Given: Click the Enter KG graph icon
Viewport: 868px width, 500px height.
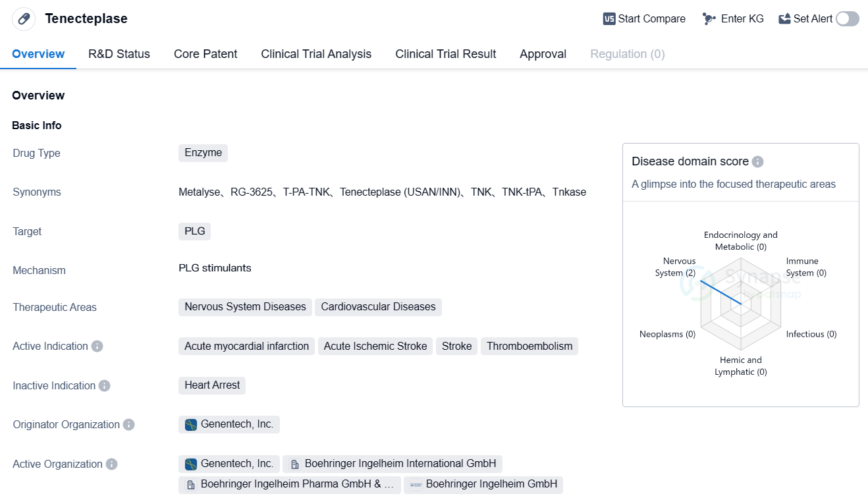Looking at the screenshot, I should (709, 19).
